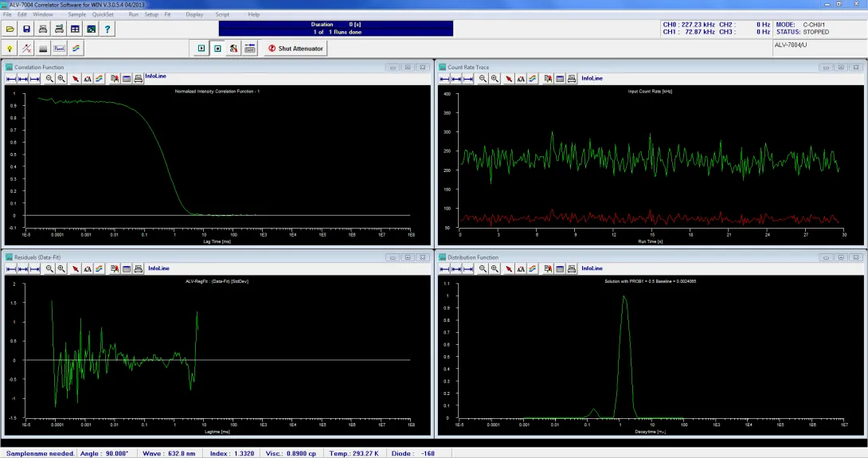Viewport: 868px width, 458px height.
Task: Click the measurement setup icon next to stop
Action: click(x=233, y=48)
